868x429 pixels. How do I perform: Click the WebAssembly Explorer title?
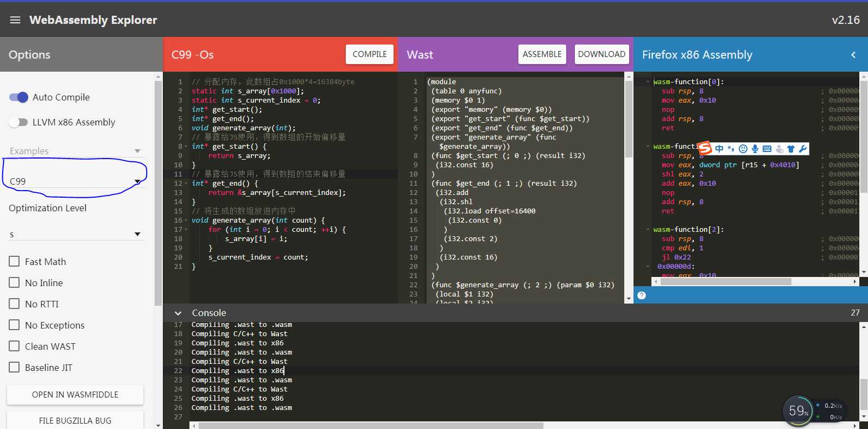tap(93, 20)
